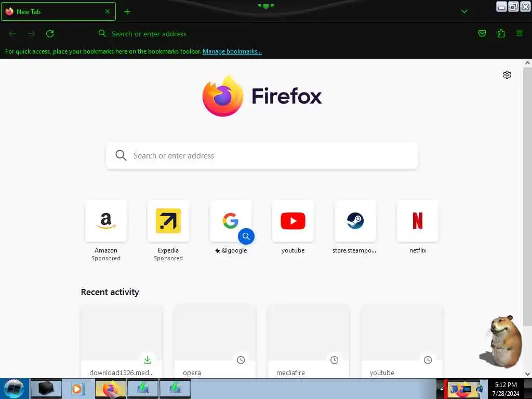Click the forward navigation arrow
This screenshot has width=532, height=399.
(x=31, y=34)
